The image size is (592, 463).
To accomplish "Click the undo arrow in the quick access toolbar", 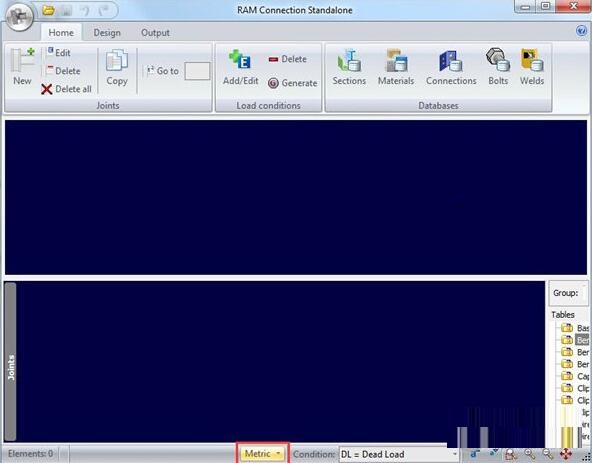I will point(86,11).
